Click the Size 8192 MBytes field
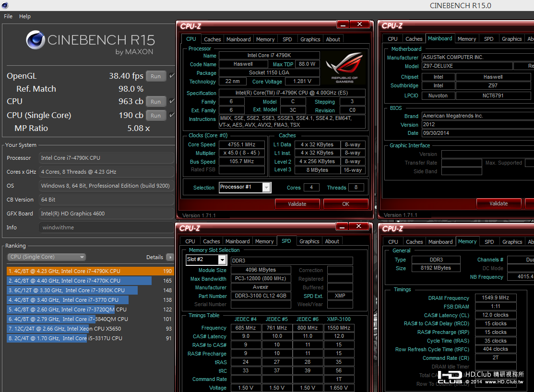Viewport: 534px width, 392px height. (x=436, y=268)
